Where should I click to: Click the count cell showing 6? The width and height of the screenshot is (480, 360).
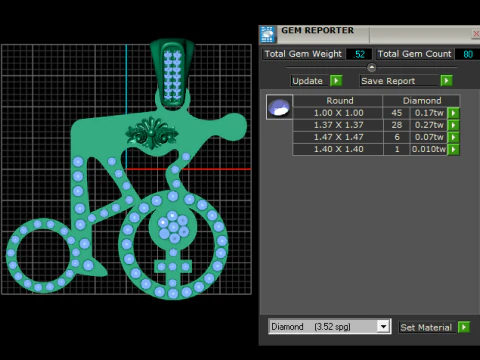tap(397, 137)
